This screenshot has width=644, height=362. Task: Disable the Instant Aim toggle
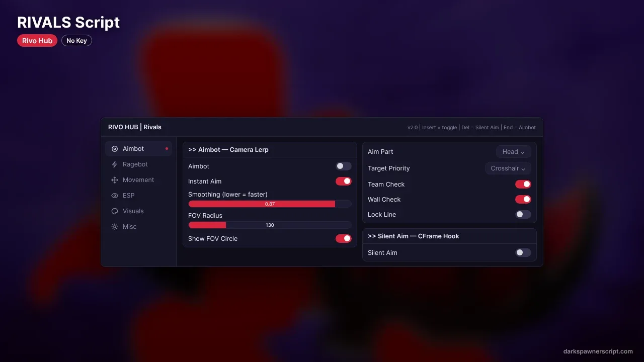click(x=344, y=181)
